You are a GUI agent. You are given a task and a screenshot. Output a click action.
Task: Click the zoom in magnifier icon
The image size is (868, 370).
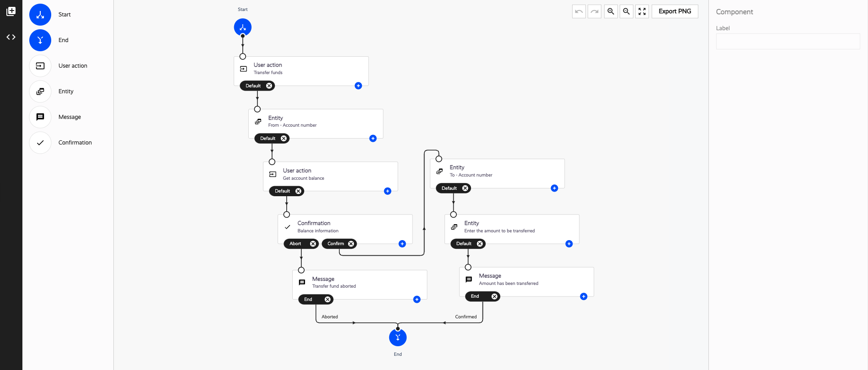coord(611,11)
